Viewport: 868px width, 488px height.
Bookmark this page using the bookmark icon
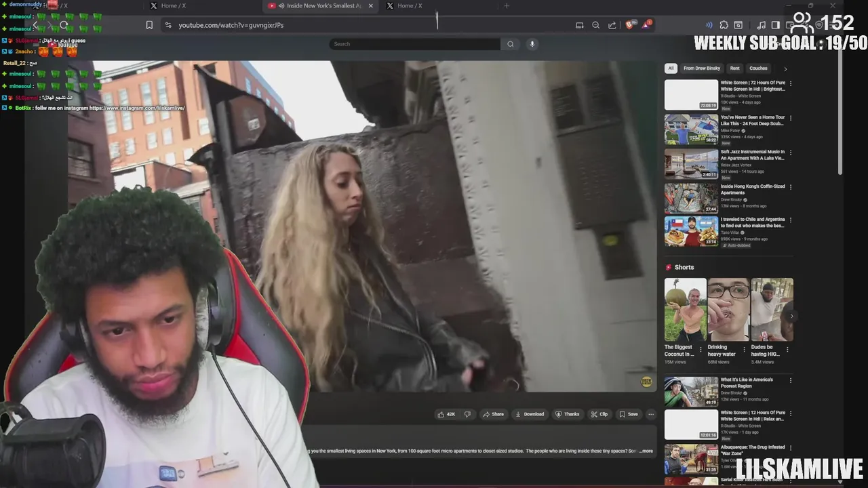click(149, 25)
